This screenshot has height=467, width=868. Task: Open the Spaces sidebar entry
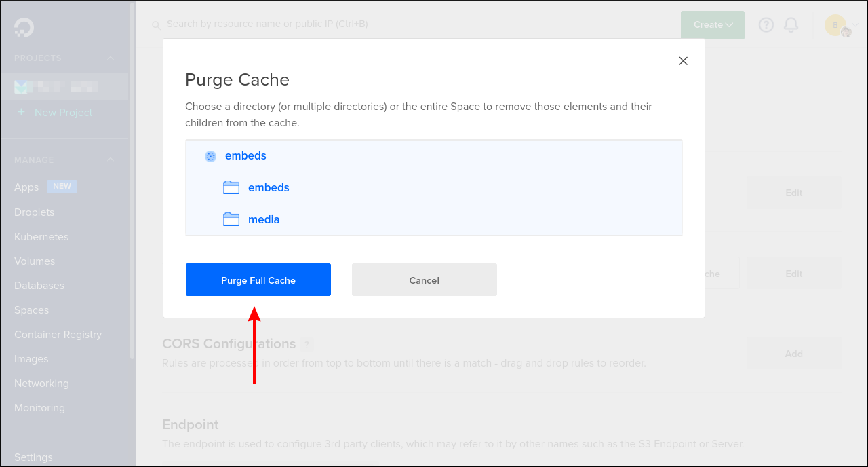coord(31,310)
